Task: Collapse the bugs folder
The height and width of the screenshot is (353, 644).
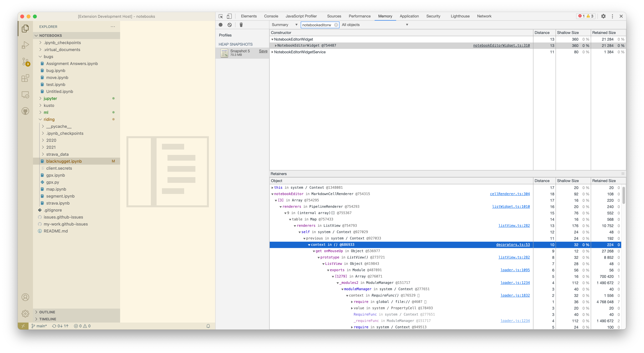Action: 40,57
